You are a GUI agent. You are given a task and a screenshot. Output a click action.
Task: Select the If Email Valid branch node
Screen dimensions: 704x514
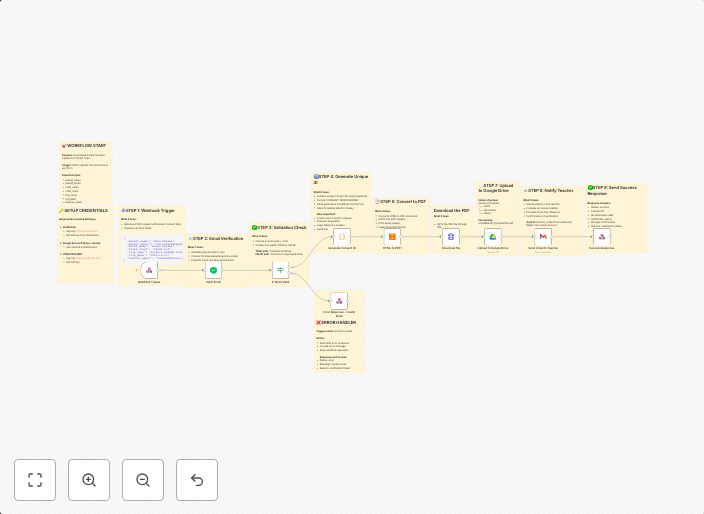pos(281,270)
